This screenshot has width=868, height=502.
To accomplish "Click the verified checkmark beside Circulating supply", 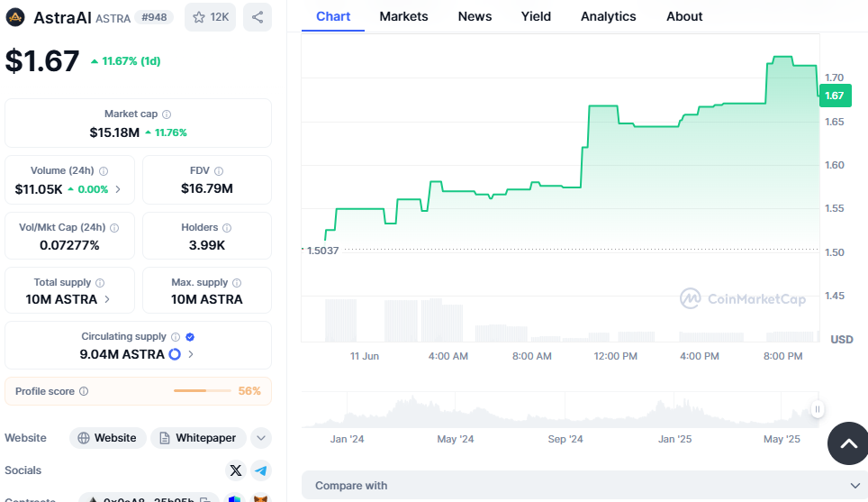I will pyautogui.click(x=190, y=337).
